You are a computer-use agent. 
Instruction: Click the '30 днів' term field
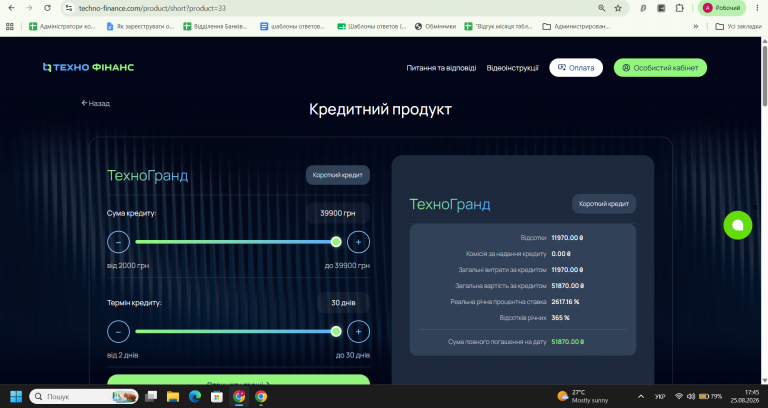(343, 303)
